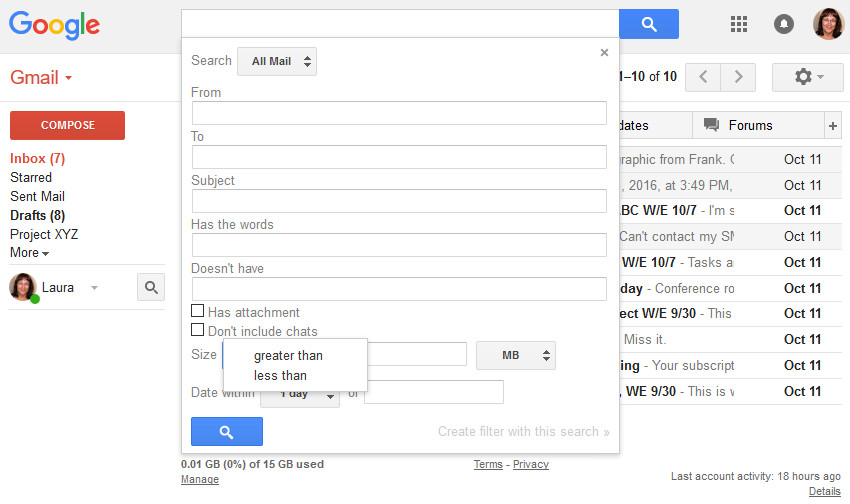This screenshot has height=504, width=850.
Task: Open the Miss it email
Action: click(731, 339)
